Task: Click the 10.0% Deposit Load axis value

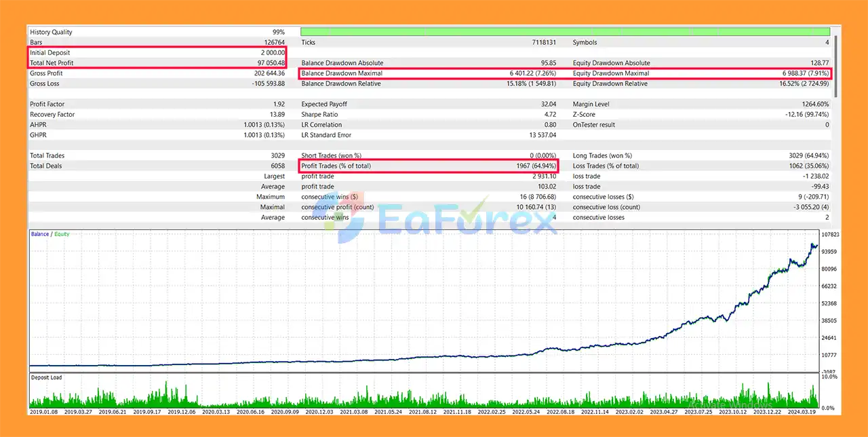Action: pyautogui.click(x=829, y=377)
